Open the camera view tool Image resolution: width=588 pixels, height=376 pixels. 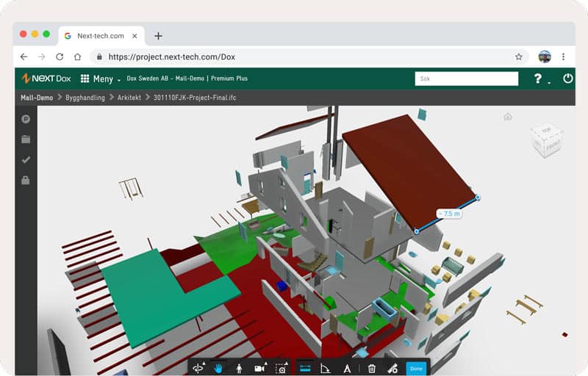(260, 369)
